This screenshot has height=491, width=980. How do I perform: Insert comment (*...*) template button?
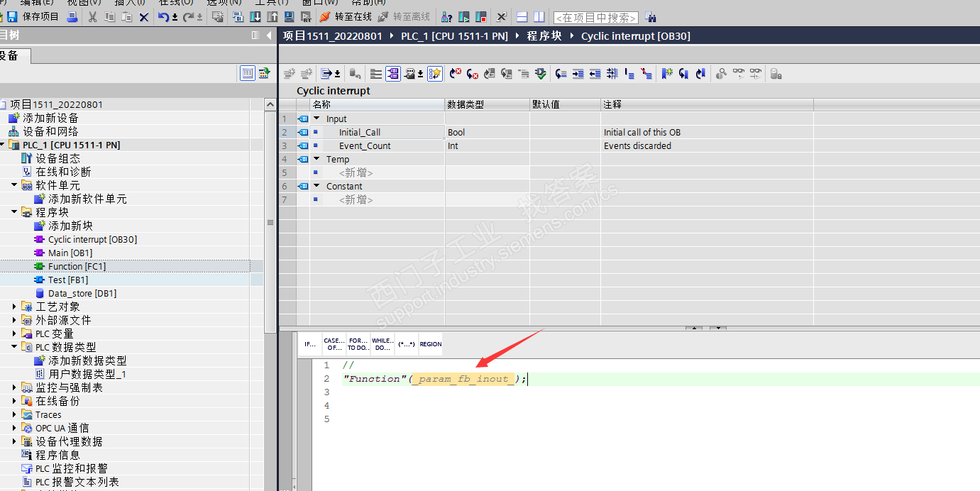[x=407, y=344]
